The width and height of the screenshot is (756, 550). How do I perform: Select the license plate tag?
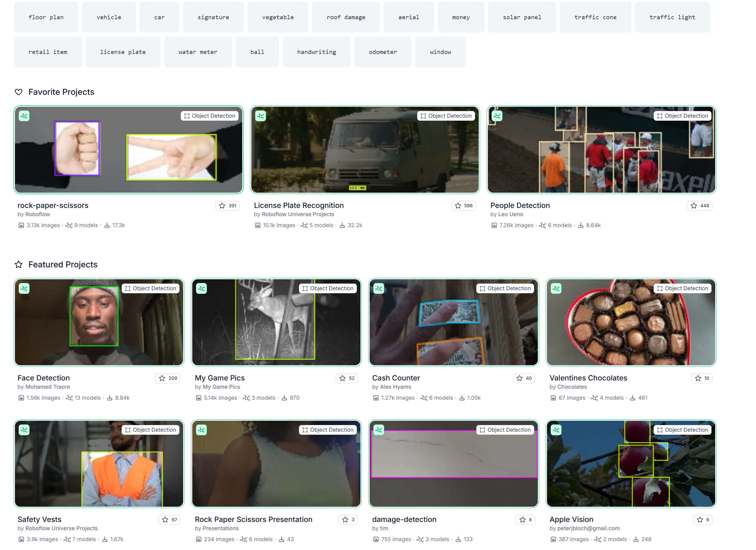pyautogui.click(x=123, y=52)
